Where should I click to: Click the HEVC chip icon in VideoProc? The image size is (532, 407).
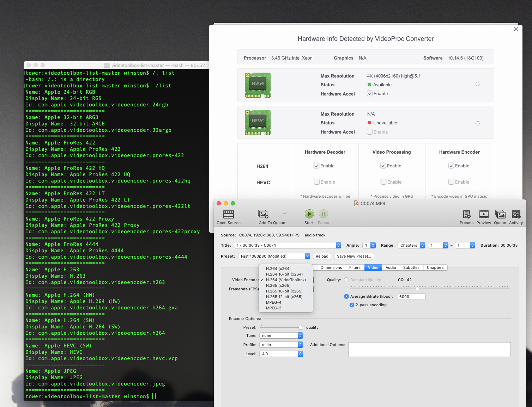click(x=258, y=122)
